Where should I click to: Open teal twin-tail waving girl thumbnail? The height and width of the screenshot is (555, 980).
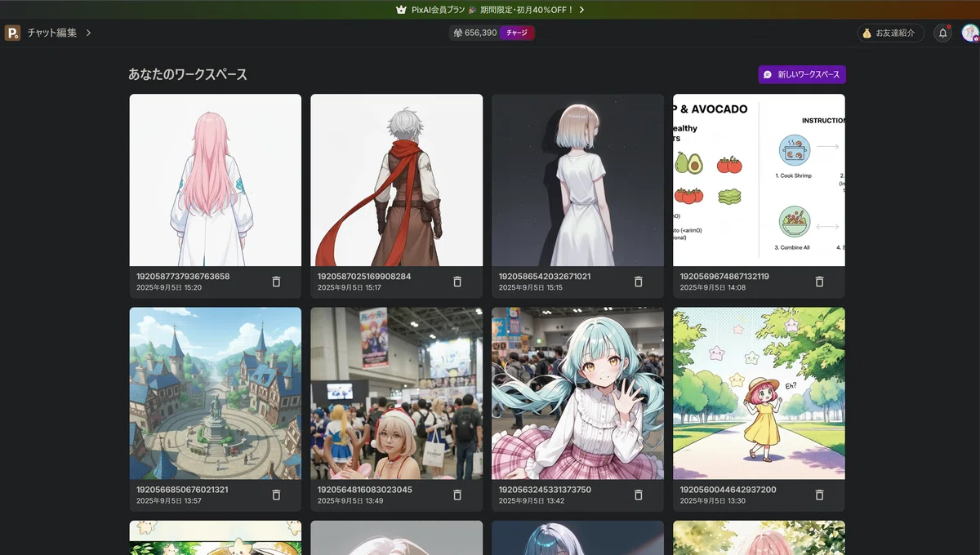coord(578,393)
